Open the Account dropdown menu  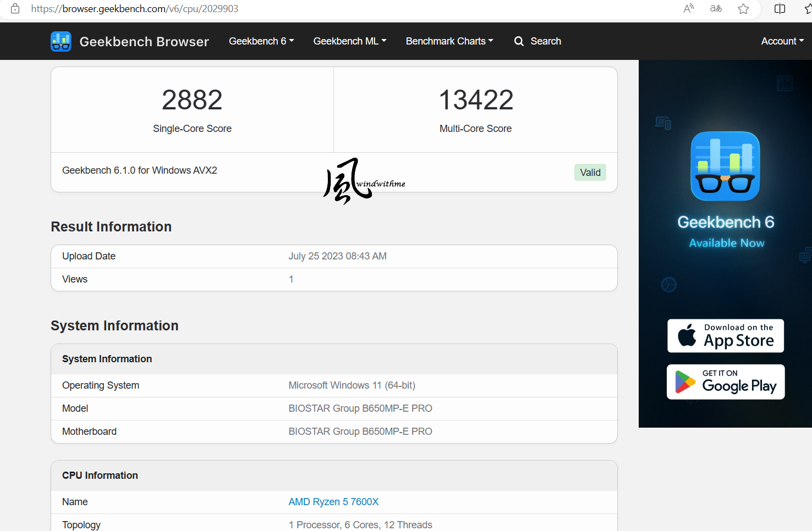(782, 41)
